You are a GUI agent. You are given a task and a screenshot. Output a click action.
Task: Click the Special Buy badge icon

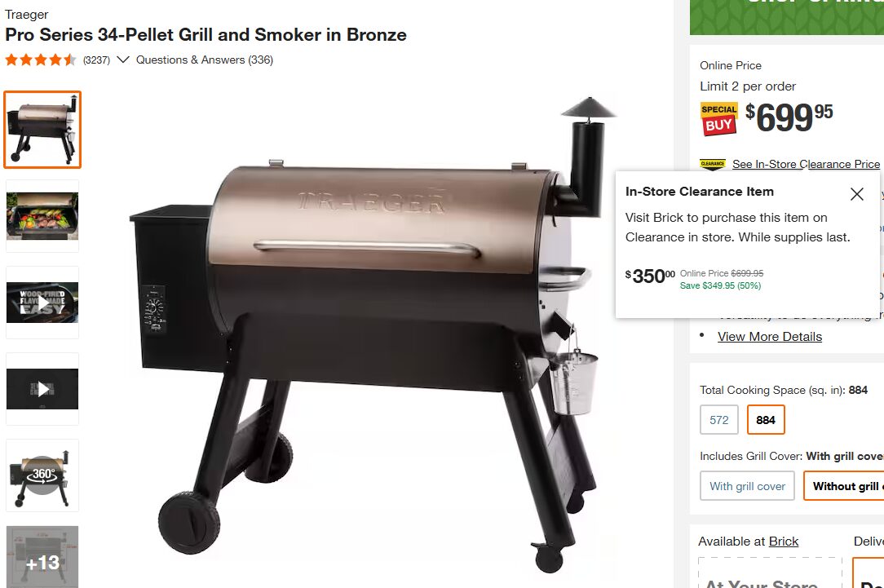718,118
